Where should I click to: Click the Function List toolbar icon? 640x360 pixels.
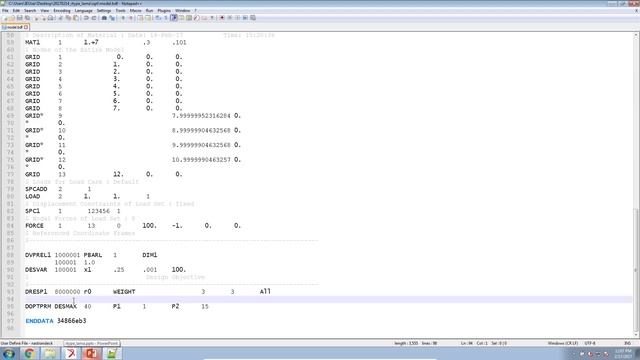pyautogui.click(x=197, y=18)
